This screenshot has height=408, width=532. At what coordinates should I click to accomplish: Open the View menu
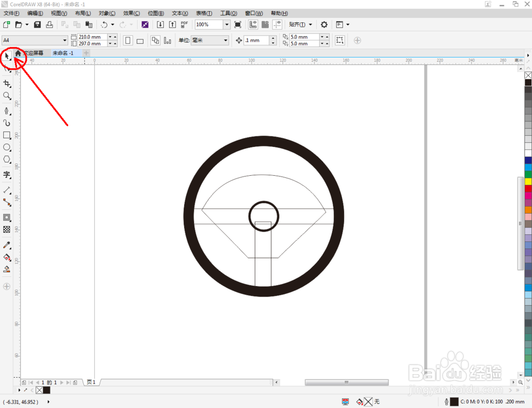59,13
